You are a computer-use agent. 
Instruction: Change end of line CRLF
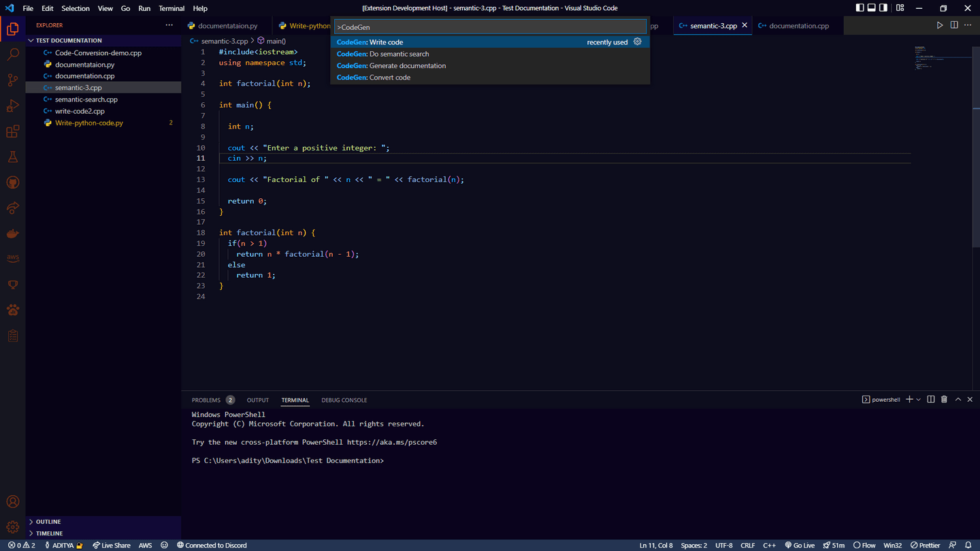coord(747,546)
